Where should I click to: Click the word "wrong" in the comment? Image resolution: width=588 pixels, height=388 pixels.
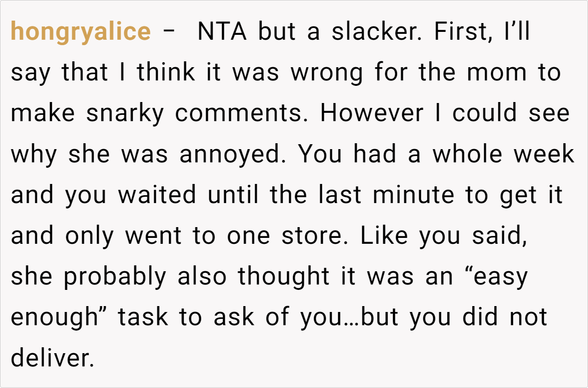tap(327, 73)
